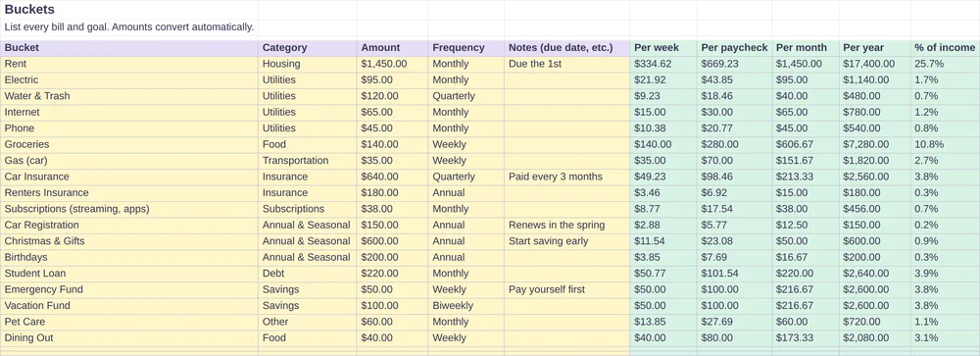Click the Bucket column header
The image size is (980, 356).
point(128,47)
